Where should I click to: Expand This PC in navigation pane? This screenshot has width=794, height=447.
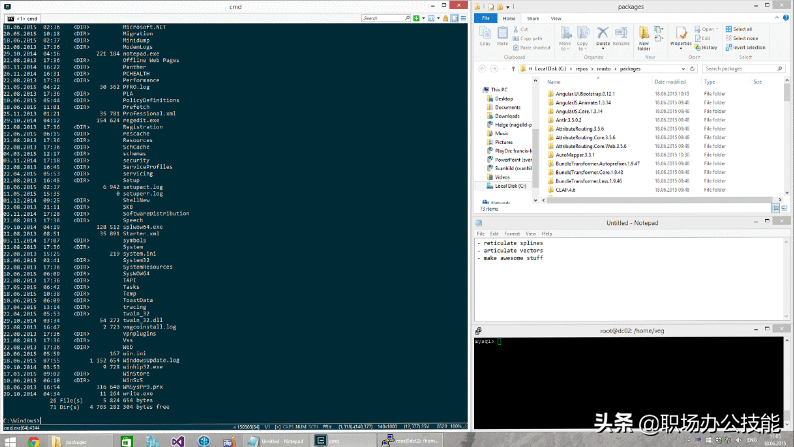(x=480, y=89)
